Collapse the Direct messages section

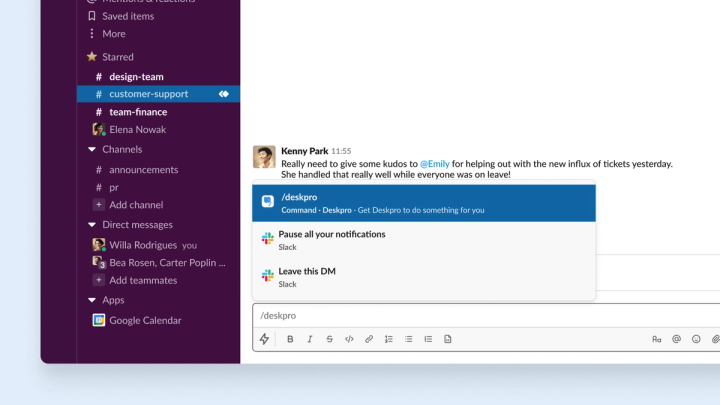(92, 225)
